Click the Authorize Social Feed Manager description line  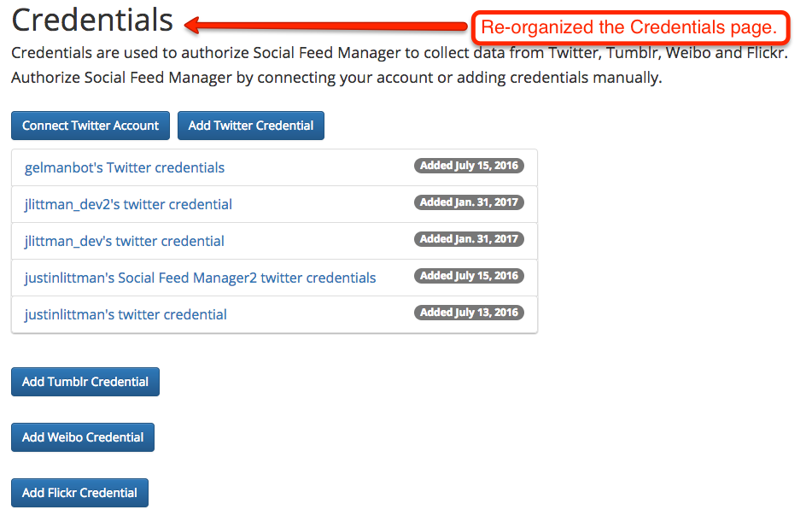[x=336, y=78]
